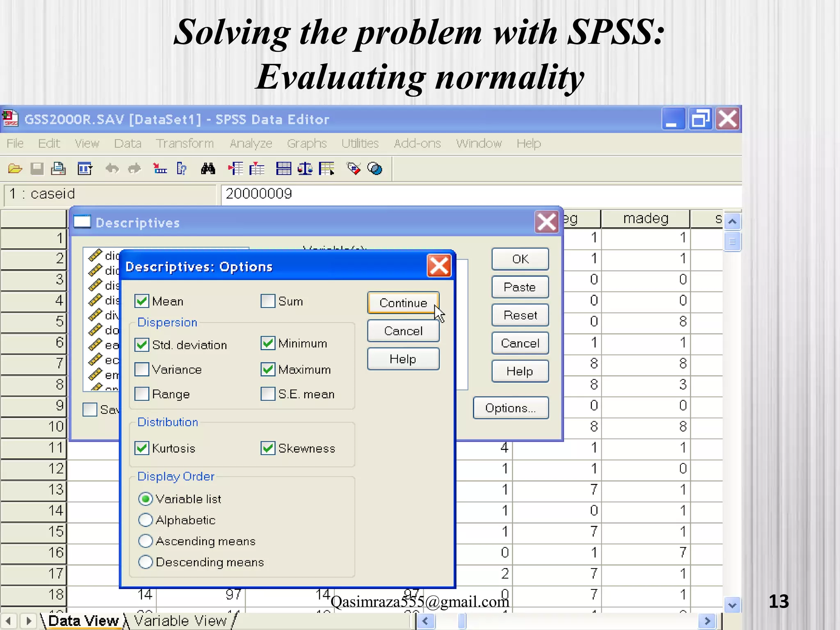Click the Select Cases icon
Screen dimensions: 840x630
[x=326, y=169]
